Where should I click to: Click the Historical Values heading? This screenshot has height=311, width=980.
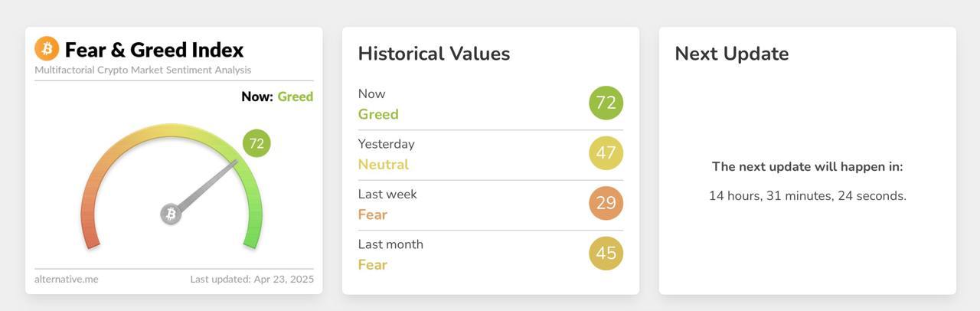pos(434,54)
